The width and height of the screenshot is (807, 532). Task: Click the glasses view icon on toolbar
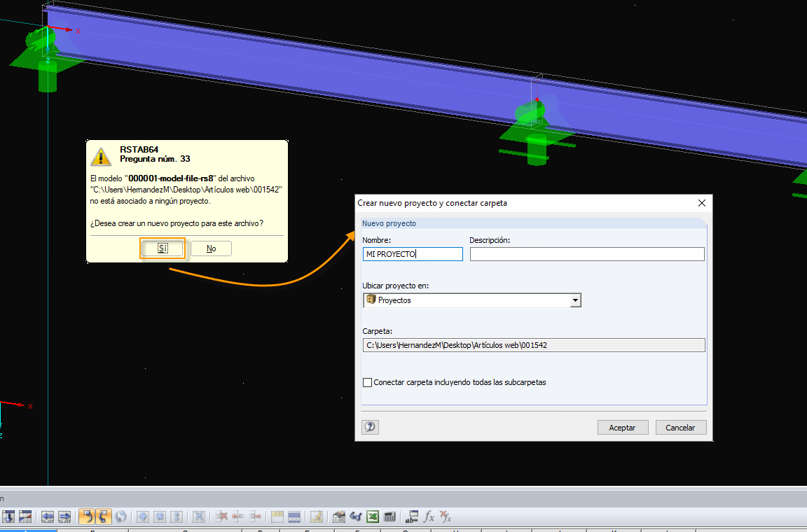[355, 516]
